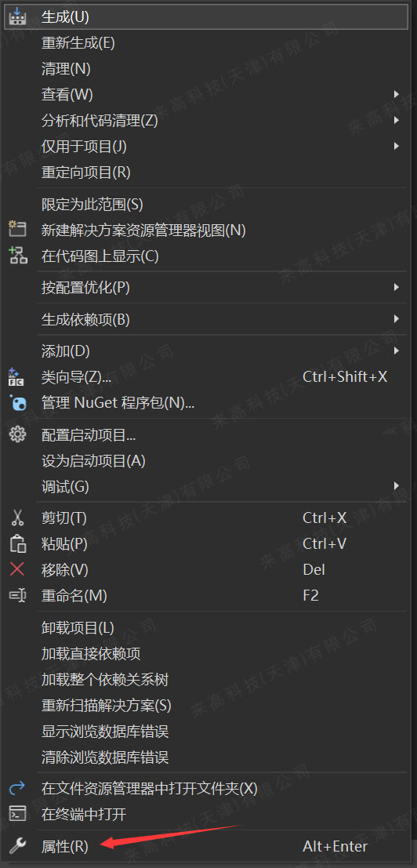Click the gear icon for 配置启动项目

click(18, 434)
